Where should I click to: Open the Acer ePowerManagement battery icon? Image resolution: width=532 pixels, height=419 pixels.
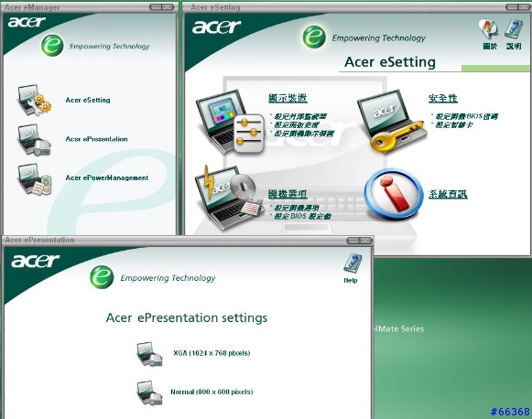click(34, 179)
